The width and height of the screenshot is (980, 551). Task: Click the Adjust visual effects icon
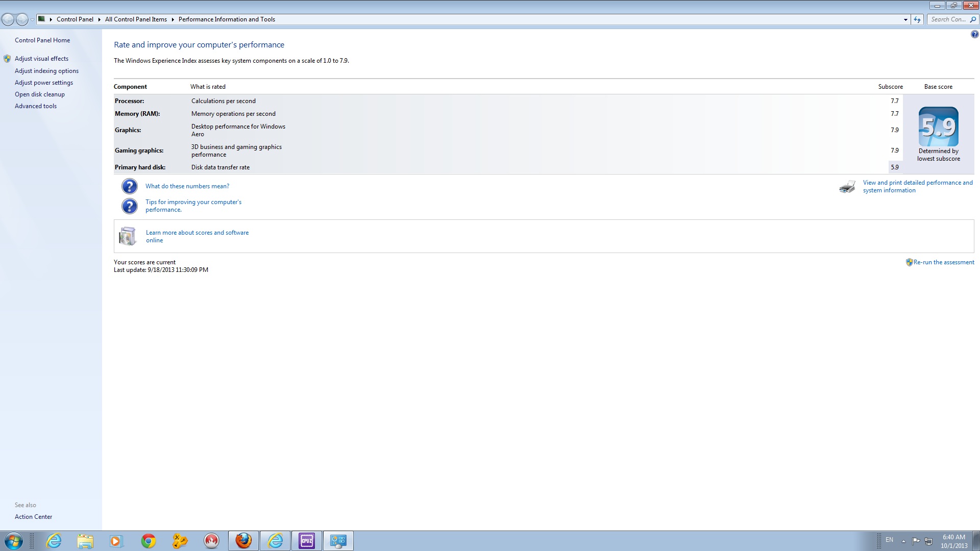pyautogui.click(x=7, y=59)
